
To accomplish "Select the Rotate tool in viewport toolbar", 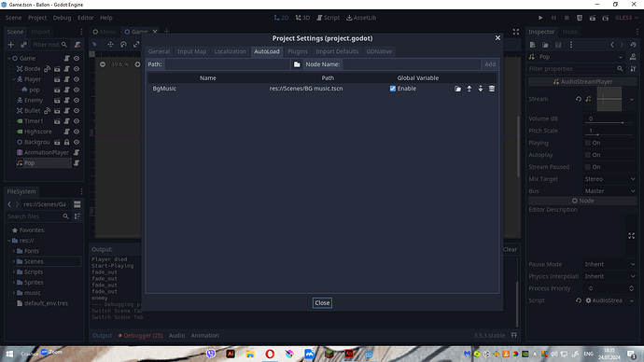I will [x=123, y=45].
